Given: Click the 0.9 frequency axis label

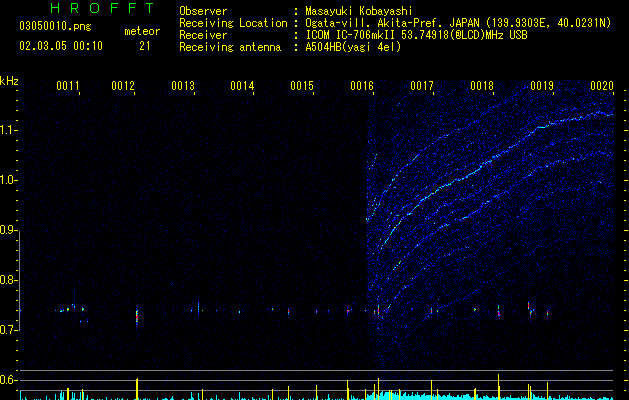Looking at the screenshot, I should tap(8, 230).
